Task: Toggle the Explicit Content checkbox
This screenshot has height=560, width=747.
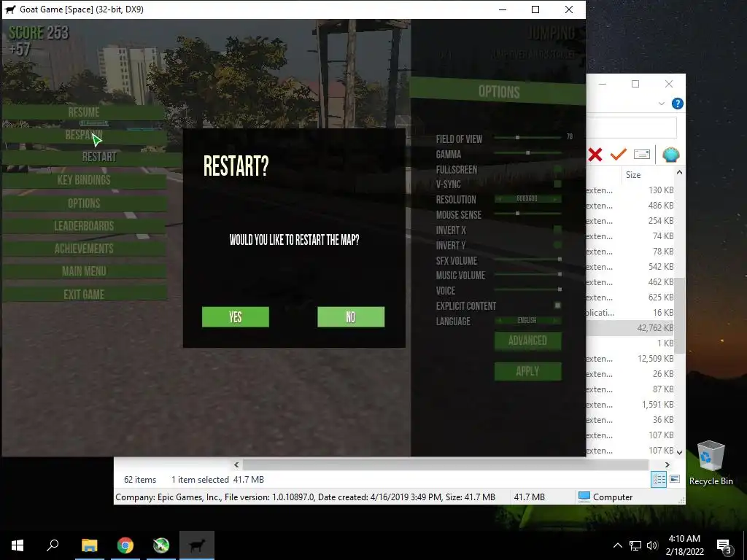Action: pos(557,306)
